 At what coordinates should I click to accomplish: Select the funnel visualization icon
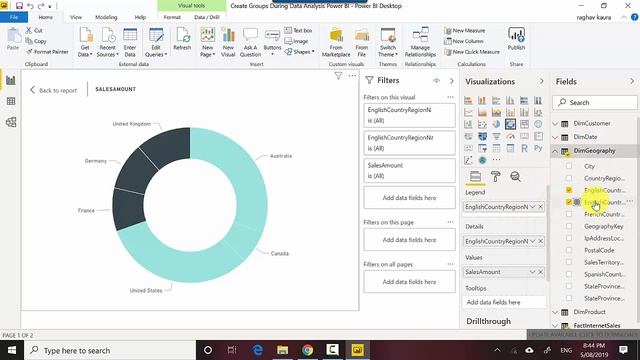point(496,136)
